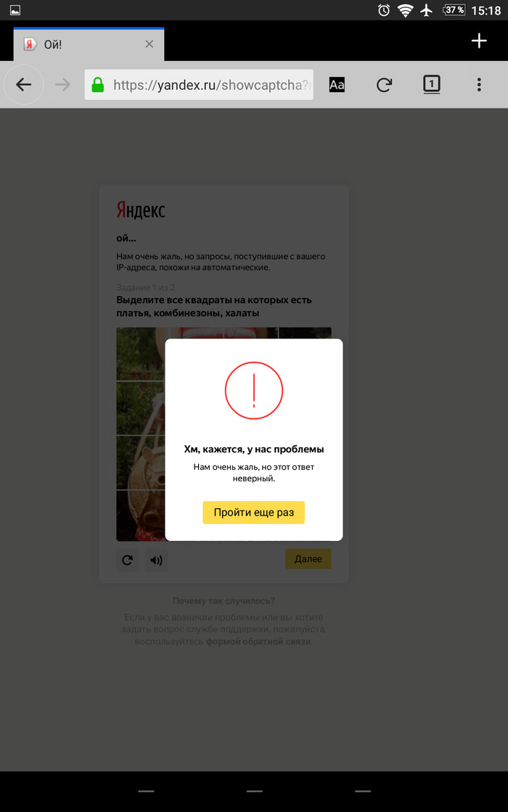This screenshot has width=508, height=812.
Task: Click the Пройти еще раз button
Action: tap(253, 513)
